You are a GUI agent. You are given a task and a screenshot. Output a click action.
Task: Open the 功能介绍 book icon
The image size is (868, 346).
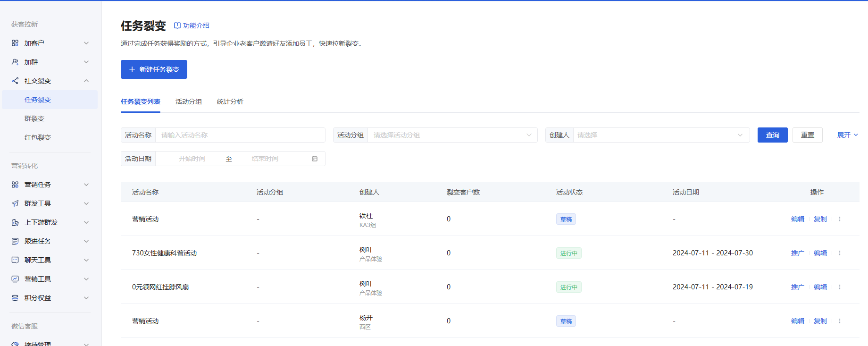[177, 25]
